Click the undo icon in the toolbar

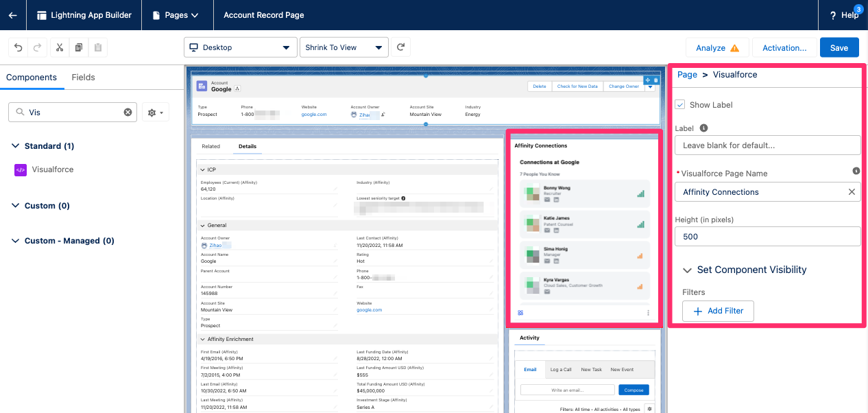coord(18,47)
